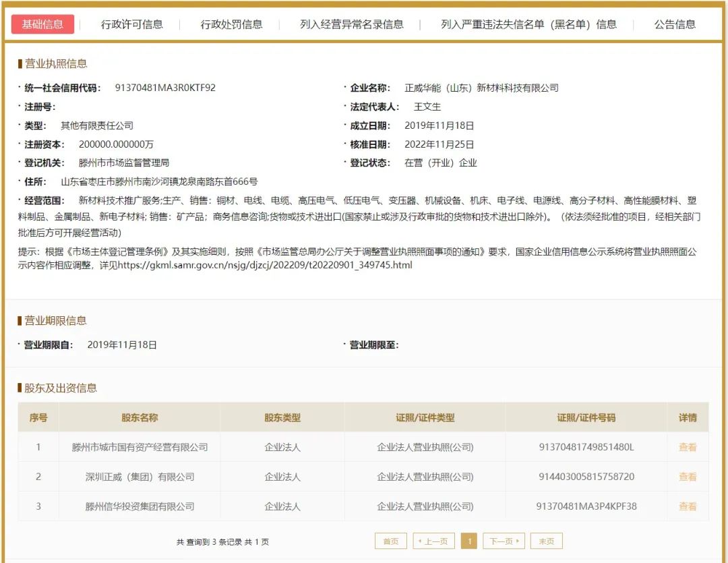View details for 深圳正威（集团）有限公司
This screenshot has width=728, height=563.
pyautogui.click(x=687, y=477)
